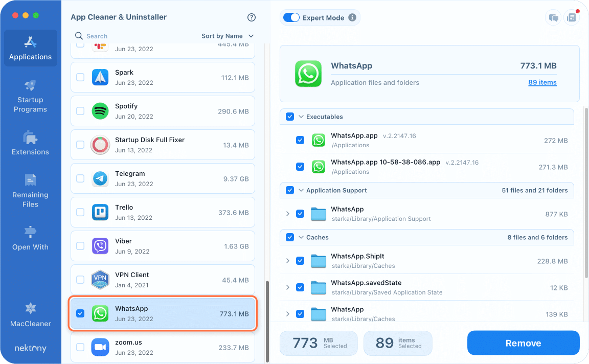Collapse the Application Support group
The image size is (589, 364).
[301, 190]
